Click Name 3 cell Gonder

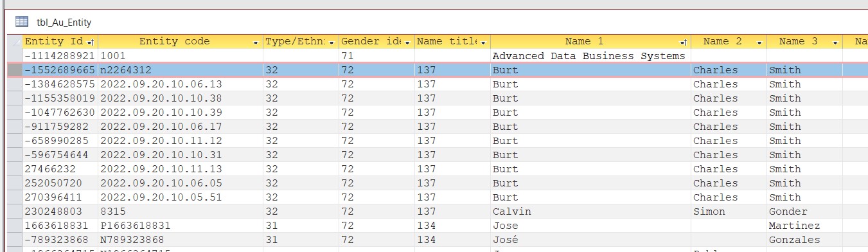804,212
